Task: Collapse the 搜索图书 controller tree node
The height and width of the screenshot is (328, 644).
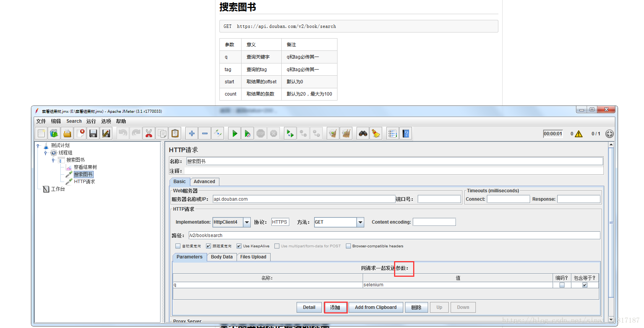Action: [x=53, y=160]
